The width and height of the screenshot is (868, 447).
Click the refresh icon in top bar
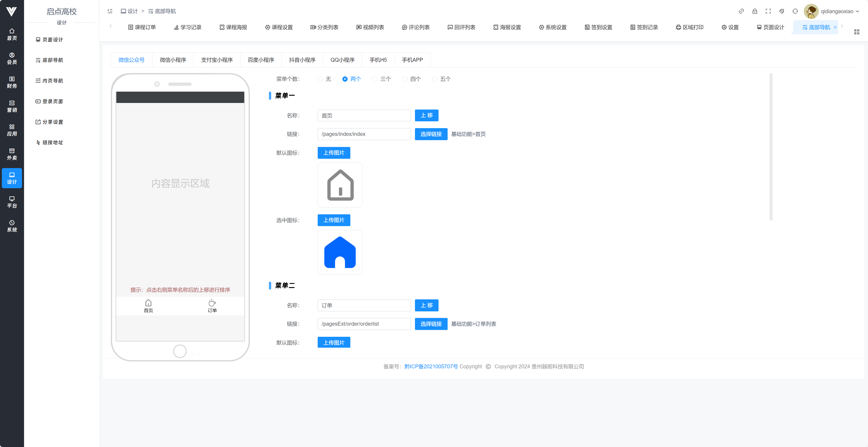[x=795, y=11]
